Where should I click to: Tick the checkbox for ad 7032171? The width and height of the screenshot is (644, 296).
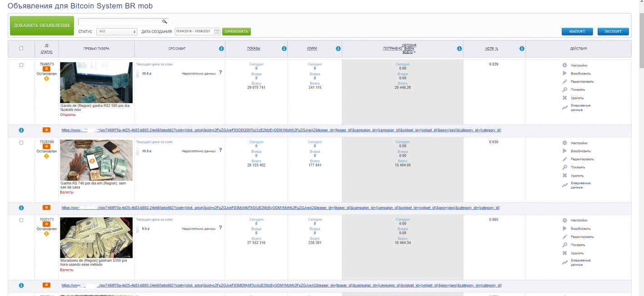pos(21,220)
